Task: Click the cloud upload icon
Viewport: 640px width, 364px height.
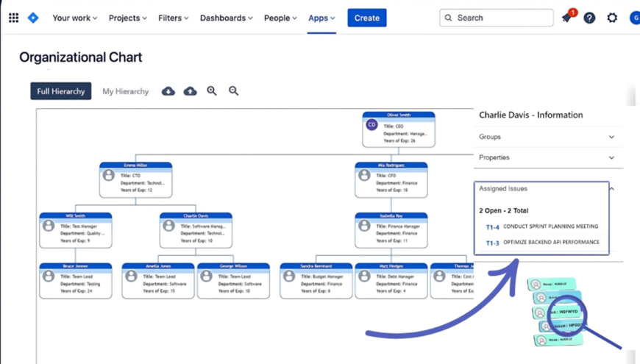Action: point(190,91)
